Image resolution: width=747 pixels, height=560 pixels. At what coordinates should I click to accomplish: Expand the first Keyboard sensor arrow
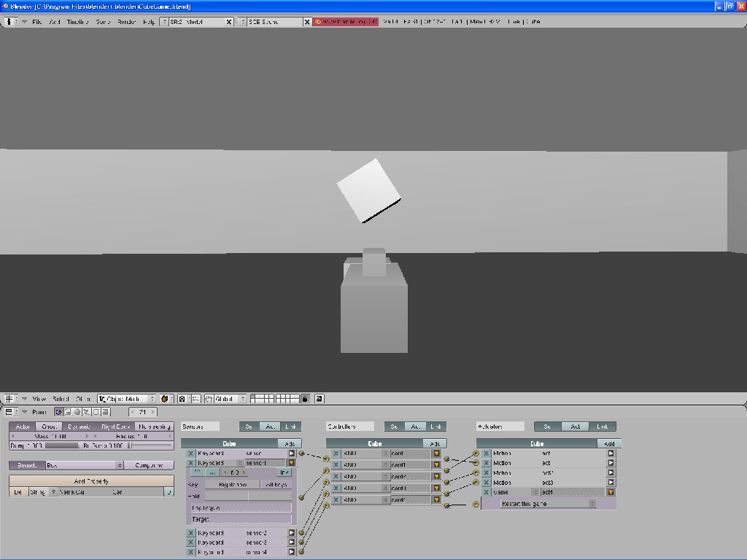292,454
